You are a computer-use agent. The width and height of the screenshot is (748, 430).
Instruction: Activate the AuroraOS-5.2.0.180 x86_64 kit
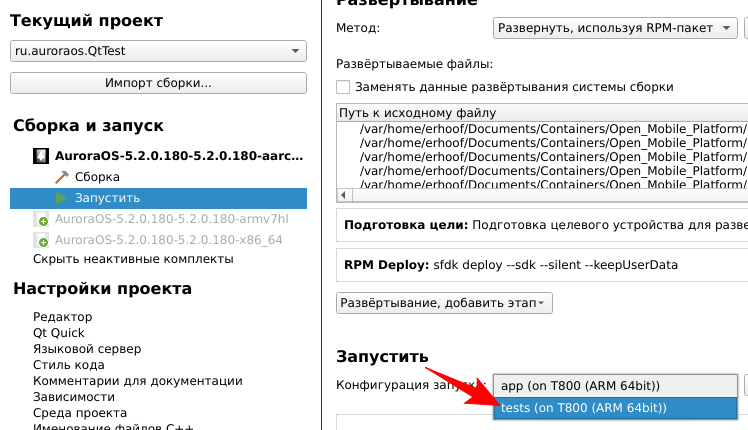point(168,240)
